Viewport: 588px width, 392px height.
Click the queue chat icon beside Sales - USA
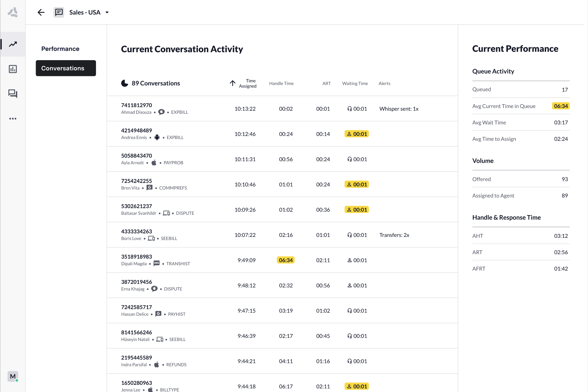pos(59,12)
